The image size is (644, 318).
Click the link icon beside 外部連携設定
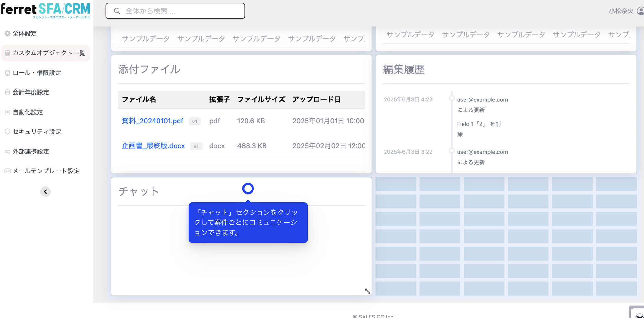point(8,151)
